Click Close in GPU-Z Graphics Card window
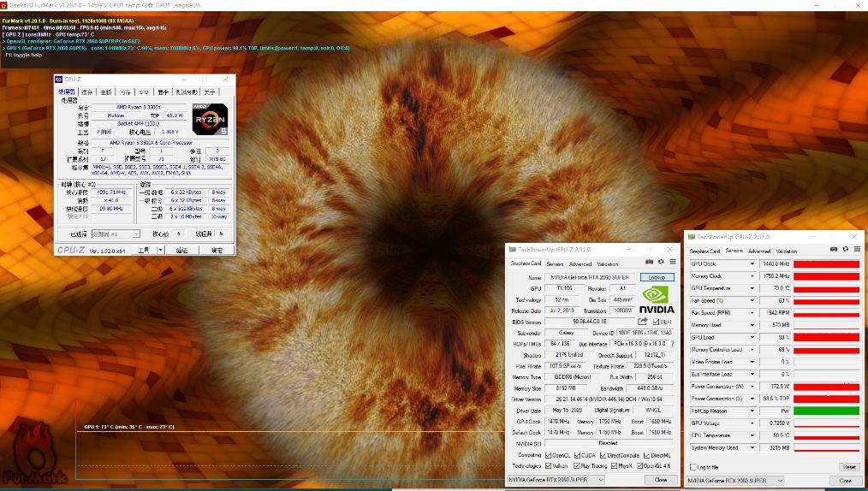 tap(661, 480)
